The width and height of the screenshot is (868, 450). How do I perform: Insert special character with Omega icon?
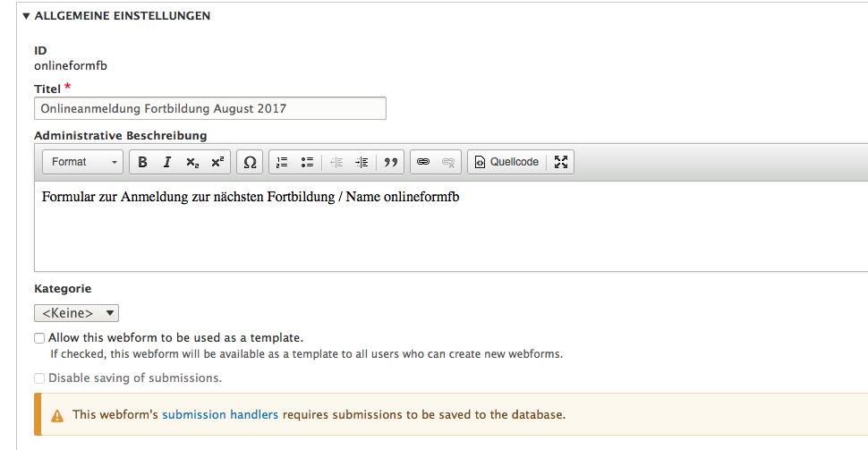[250, 162]
